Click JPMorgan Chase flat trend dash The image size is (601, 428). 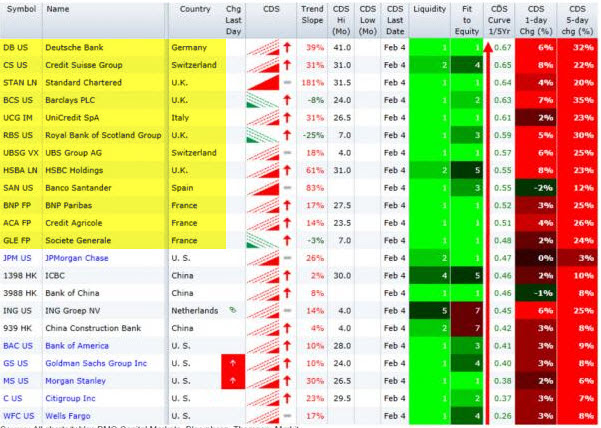point(287,258)
